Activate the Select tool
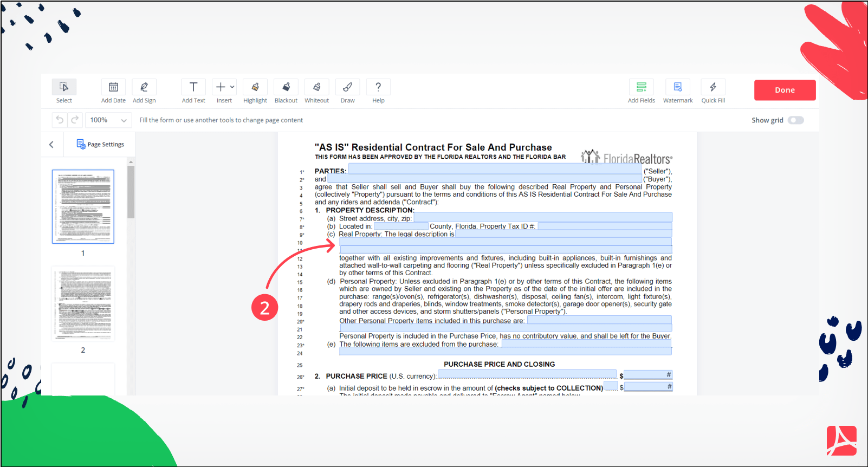 point(64,87)
